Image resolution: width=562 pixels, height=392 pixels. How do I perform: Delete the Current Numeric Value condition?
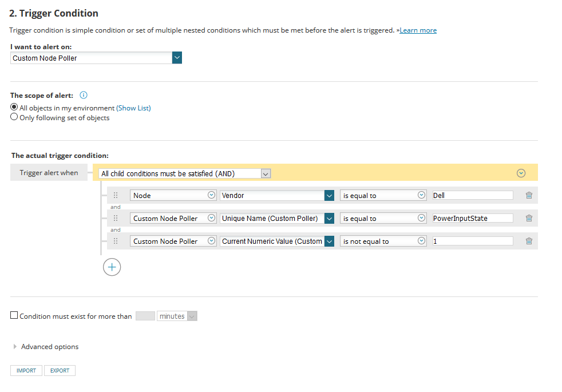tap(529, 241)
